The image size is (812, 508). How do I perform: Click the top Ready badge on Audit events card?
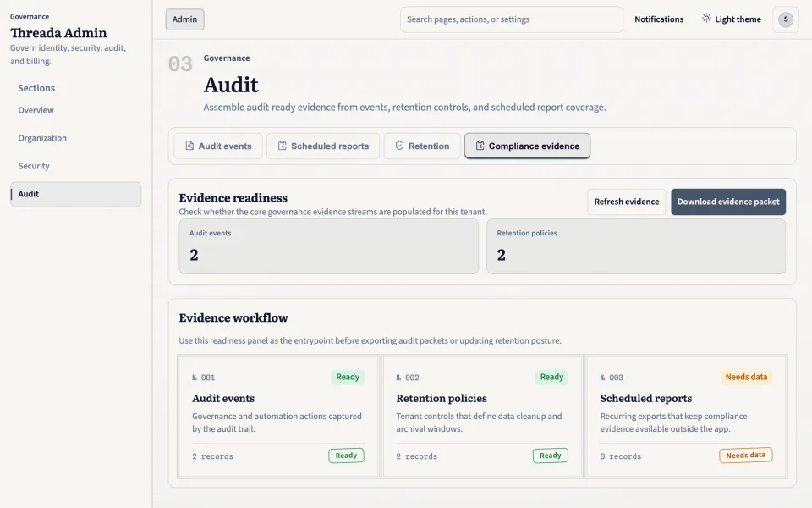point(348,377)
